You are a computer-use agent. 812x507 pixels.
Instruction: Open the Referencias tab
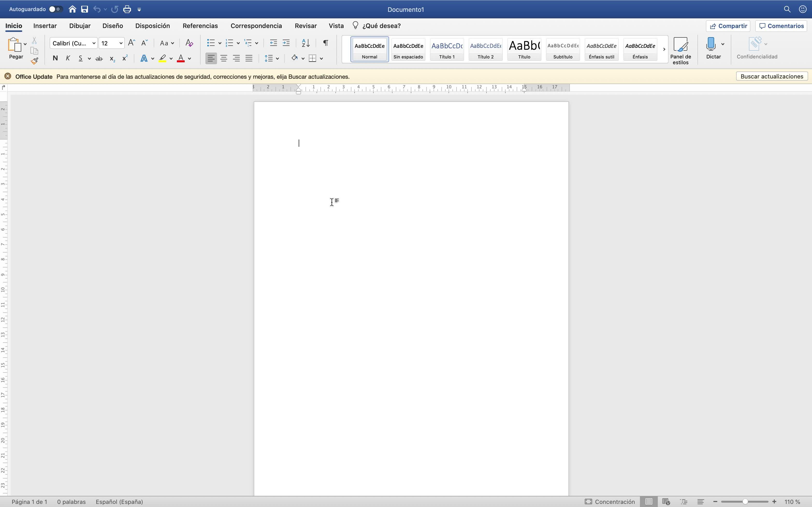click(200, 26)
